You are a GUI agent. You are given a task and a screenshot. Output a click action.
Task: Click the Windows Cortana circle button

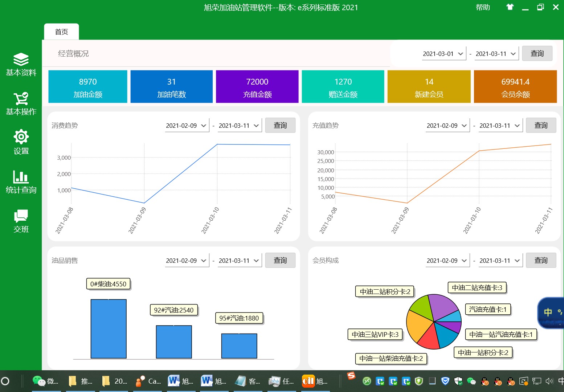(x=5, y=381)
